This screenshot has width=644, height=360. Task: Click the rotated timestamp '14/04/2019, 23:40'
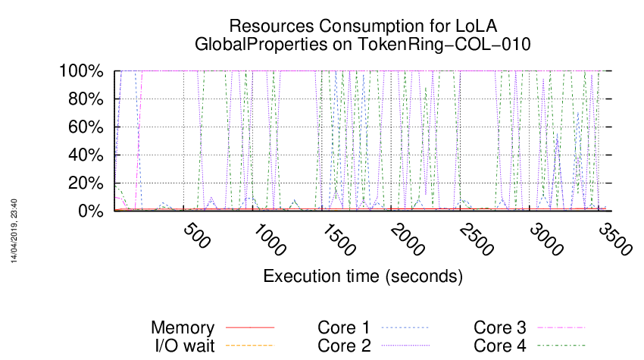pyautogui.click(x=14, y=231)
